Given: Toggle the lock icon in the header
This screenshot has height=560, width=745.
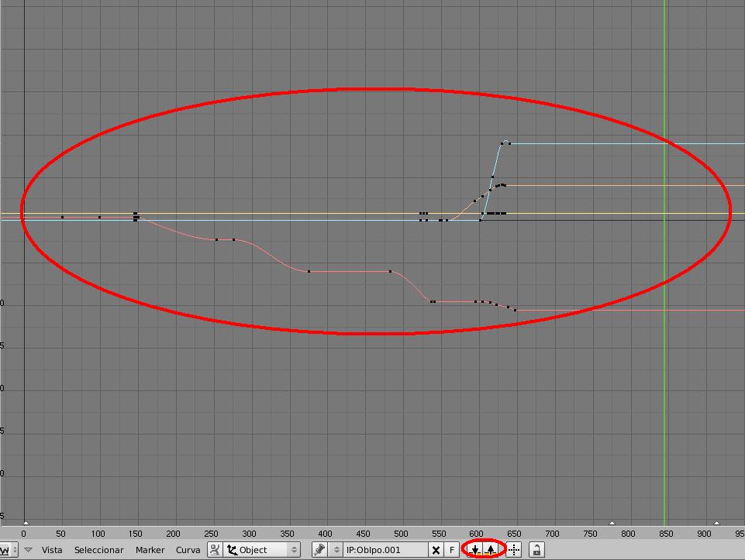Looking at the screenshot, I should (536, 550).
